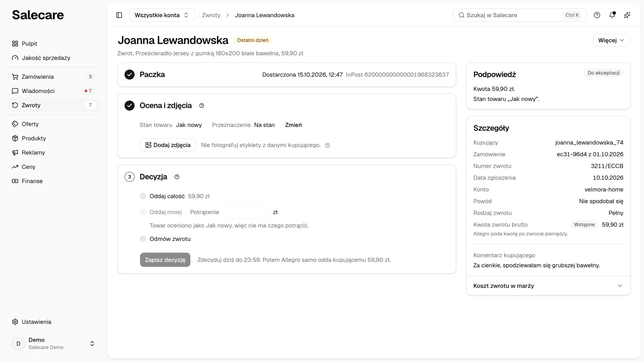Open notifications bell icon

tap(612, 15)
